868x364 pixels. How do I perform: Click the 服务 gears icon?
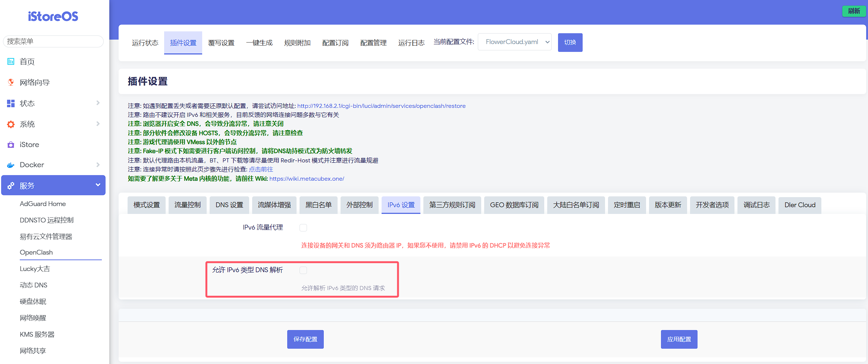pyautogui.click(x=11, y=186)
